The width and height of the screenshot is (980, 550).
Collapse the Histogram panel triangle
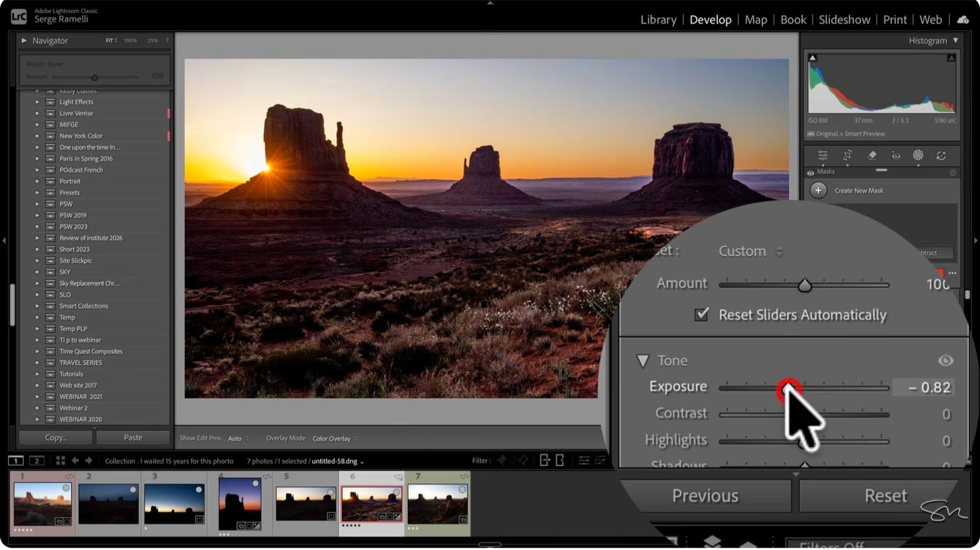955,40
